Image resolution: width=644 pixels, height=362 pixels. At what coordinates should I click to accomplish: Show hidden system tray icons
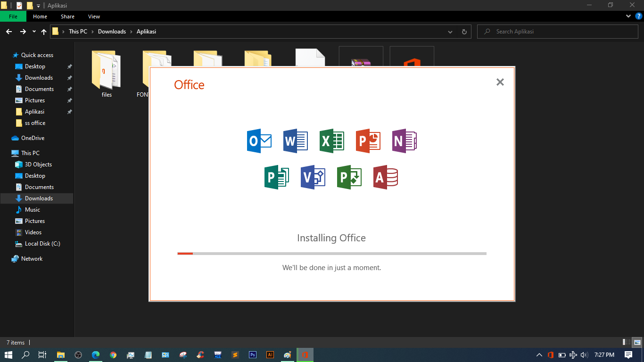(539, 355)
